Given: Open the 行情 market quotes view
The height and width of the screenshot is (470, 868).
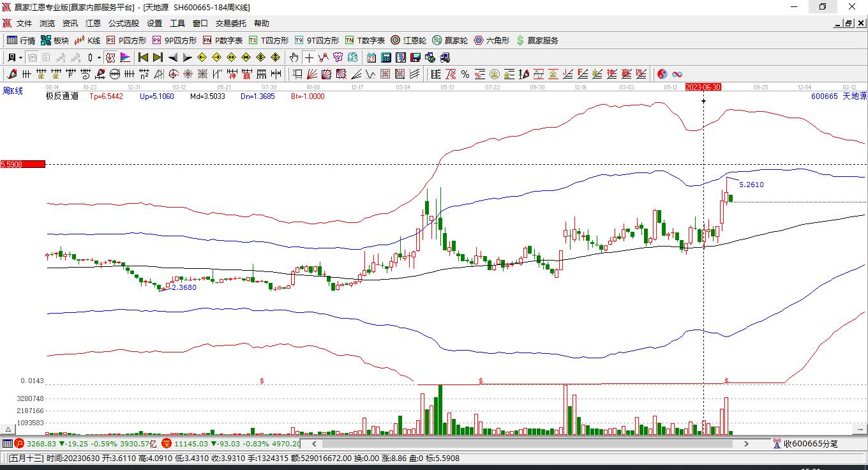Looking at the screenshot, I should 21,40.
